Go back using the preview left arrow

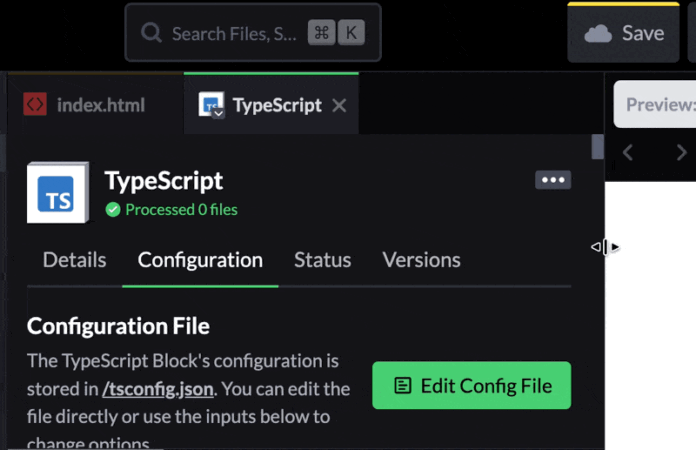[629, 153]
